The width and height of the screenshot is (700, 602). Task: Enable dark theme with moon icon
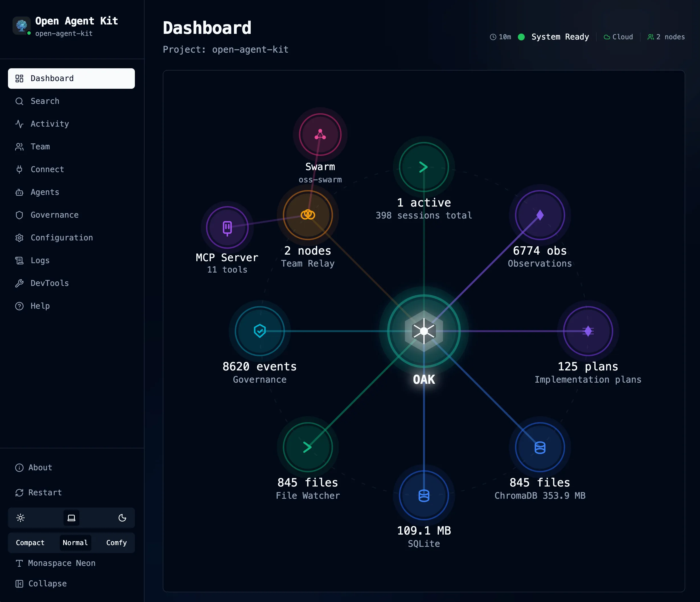122,518
